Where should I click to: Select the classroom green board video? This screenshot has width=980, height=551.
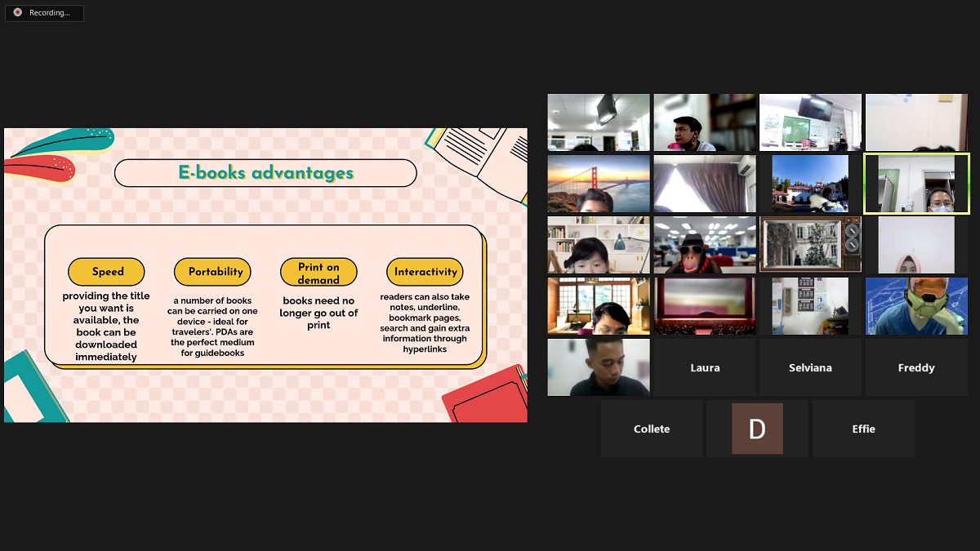810,122
